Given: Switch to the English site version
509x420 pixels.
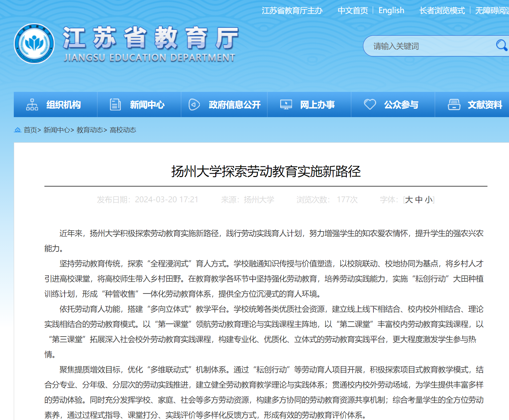Looking at the screenshot, I should tap(391, 10).
